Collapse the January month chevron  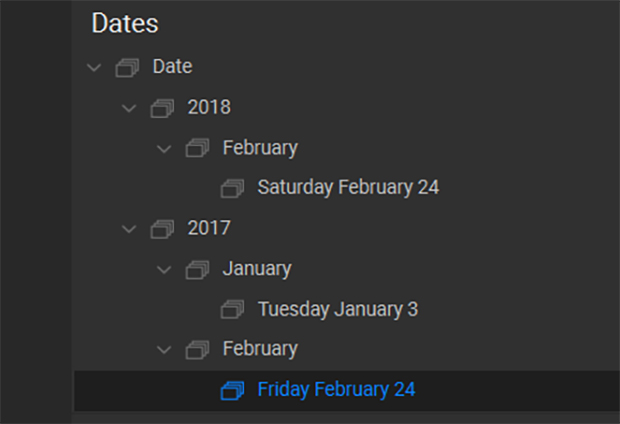[164, 270]
